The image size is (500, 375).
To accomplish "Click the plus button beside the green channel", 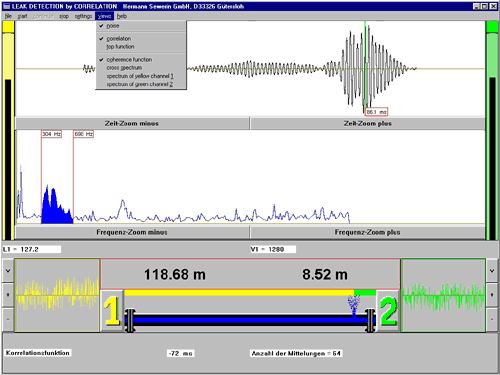I will click(492, 295).
